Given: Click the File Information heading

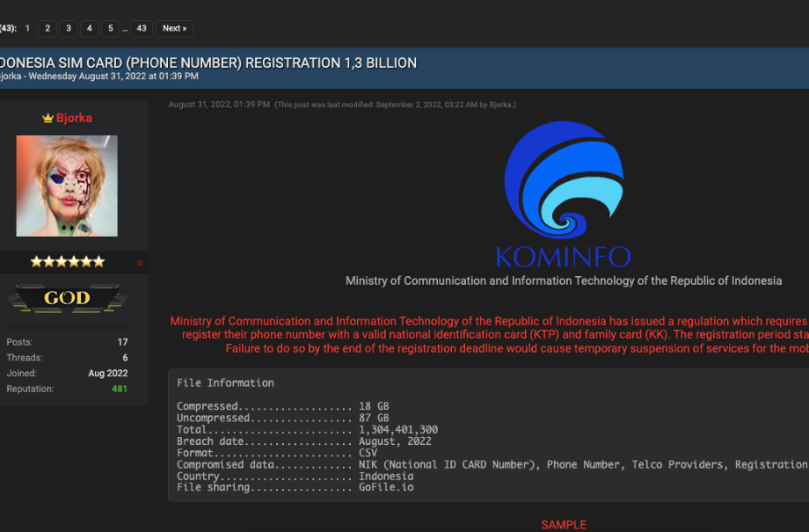Looking at the screenshot, I should pyautogui.click(x=225, y=383).
